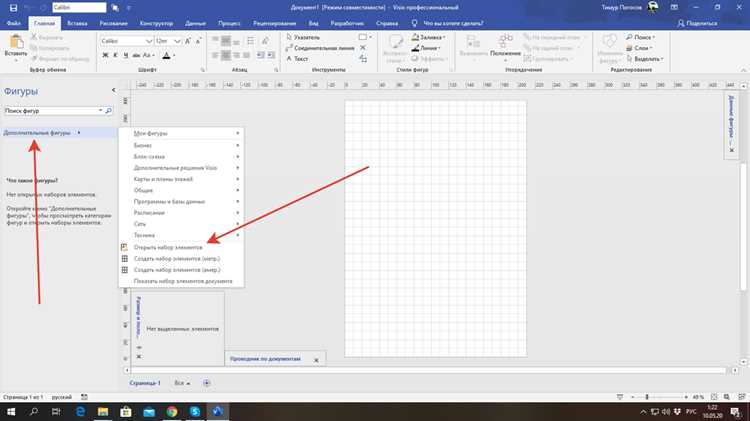This screenshot has height=421, width=750.
Task: Select Открыть набор элементов menu entry
Action: point(167,247)
